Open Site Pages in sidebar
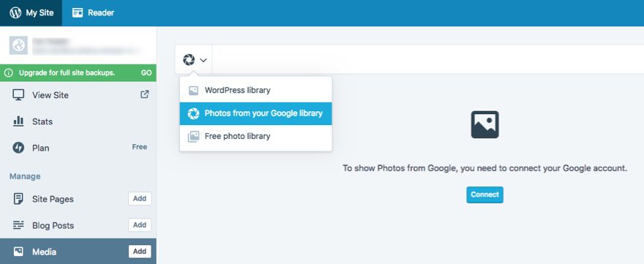Image resolution: width=644 pixels, height=264 pixels. click(53, 199)
